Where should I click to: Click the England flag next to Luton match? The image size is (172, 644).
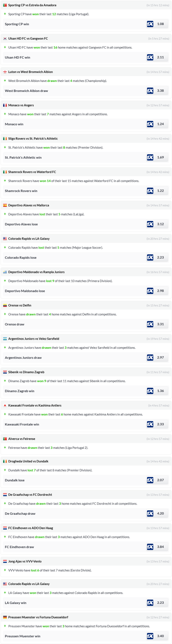5,72
